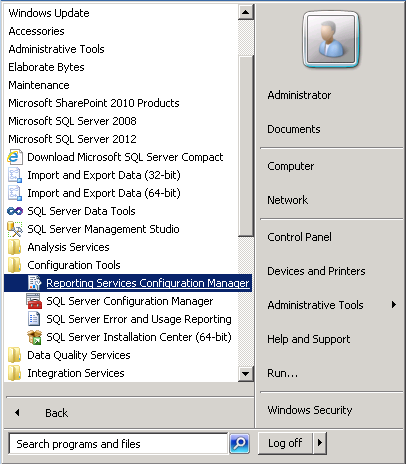Open SQL Server Error and Usage Reporting icon

pyautogui.click(x=34, y=319)
